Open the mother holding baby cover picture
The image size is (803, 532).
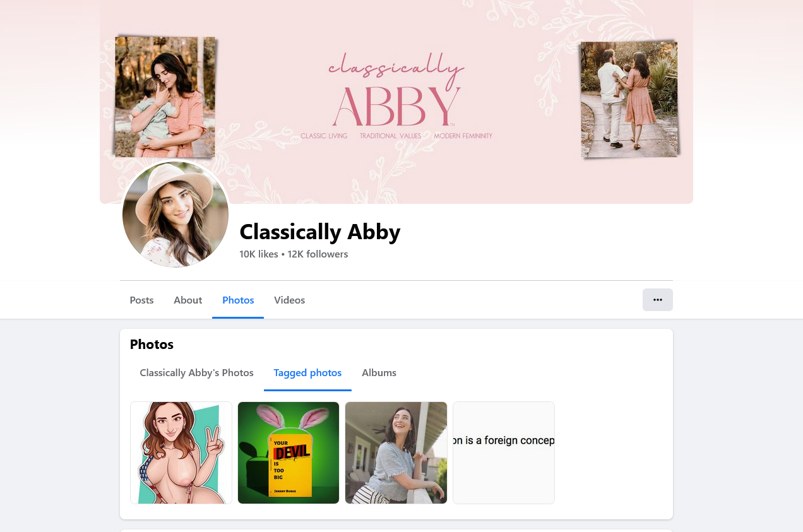coord(165,96)
